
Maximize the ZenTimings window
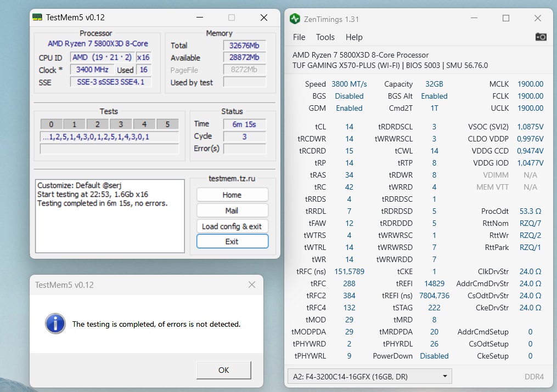click(x=506, y=18)
